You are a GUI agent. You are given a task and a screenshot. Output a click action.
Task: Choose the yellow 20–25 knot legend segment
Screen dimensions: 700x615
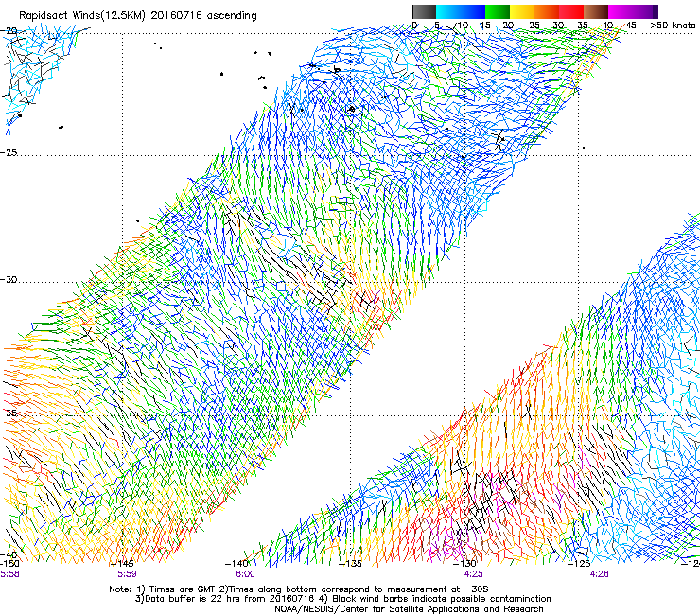tap(522, 11)
